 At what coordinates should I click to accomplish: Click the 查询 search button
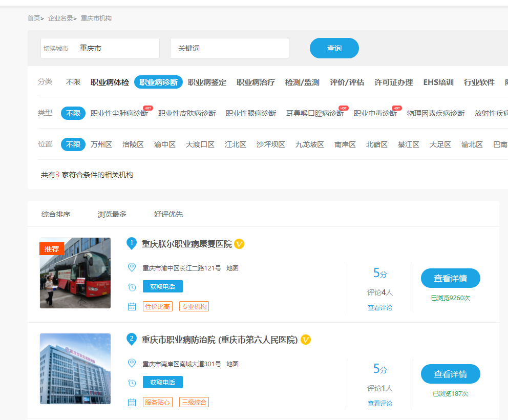coord(334,48)
